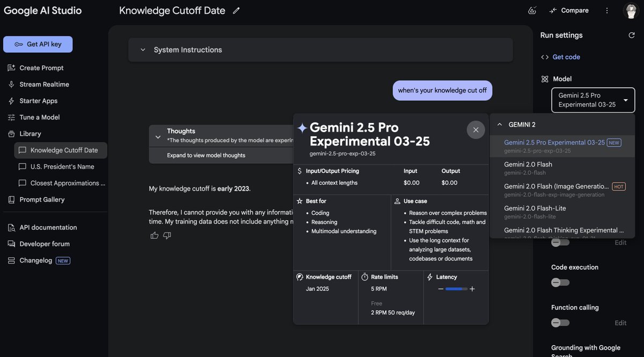Click the Knowledge cutoff Jan 2025 value
The image size is (644, 357).
(x=317, y=289)
